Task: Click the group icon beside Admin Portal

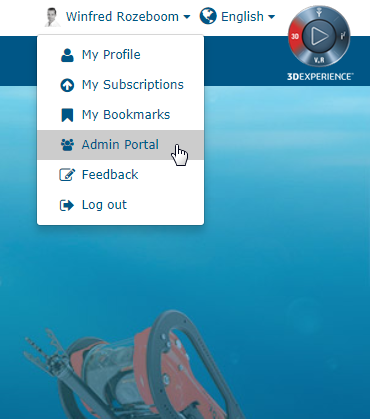Action: pyautogui.click(x=67, y=145)
